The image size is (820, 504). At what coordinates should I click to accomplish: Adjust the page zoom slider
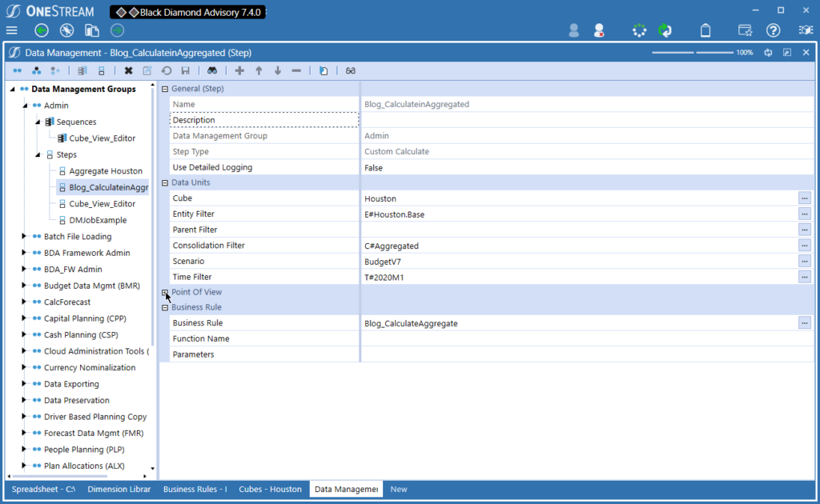693,53
